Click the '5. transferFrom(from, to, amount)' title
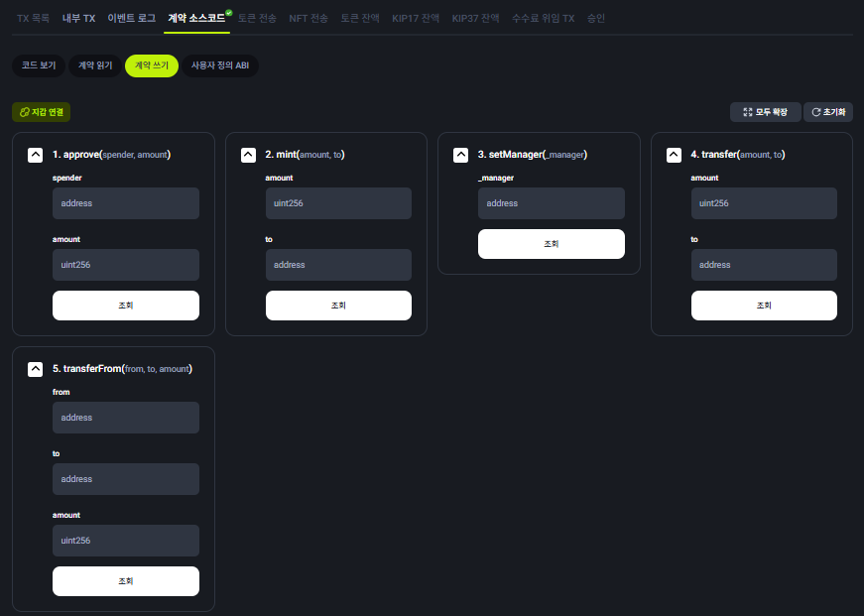This screenshot has width=864, height=616. (122, 369)
